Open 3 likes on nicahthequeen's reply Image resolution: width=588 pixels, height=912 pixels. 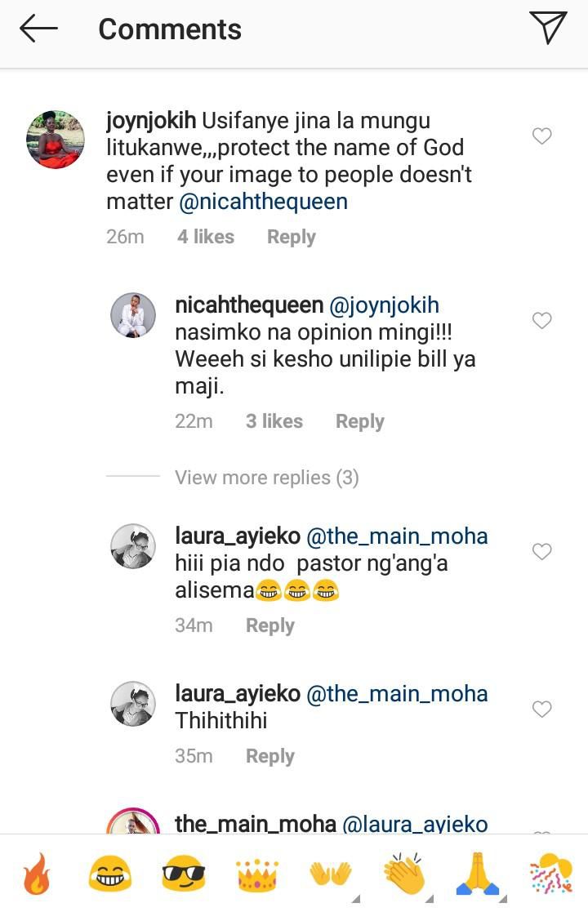(x=274, y=420)
